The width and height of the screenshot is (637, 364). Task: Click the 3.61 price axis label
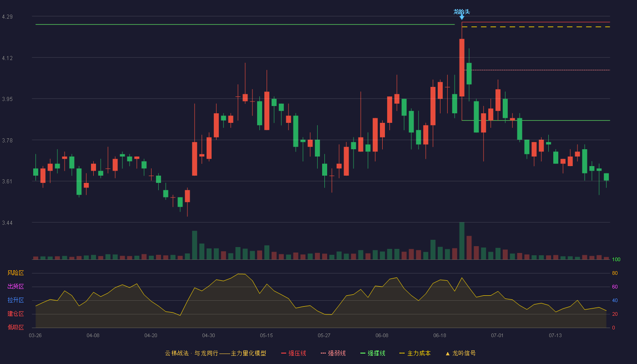point(7,182)
